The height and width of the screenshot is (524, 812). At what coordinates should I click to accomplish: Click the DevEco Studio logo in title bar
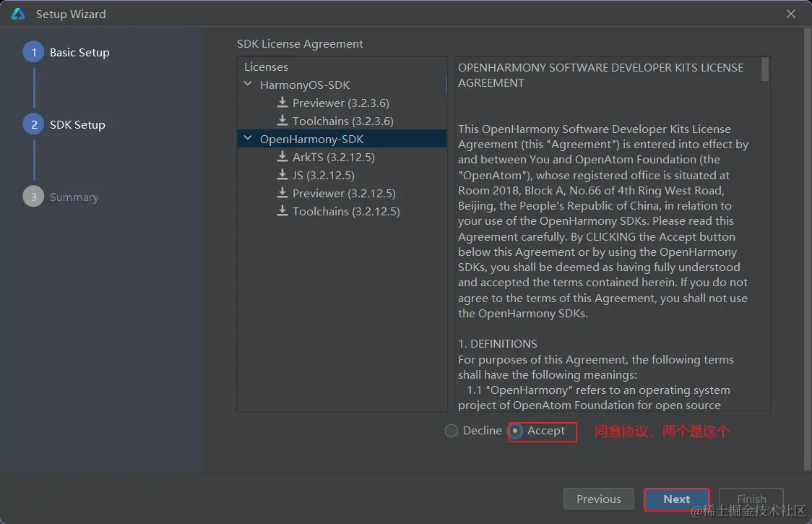(x=18, y=14)
